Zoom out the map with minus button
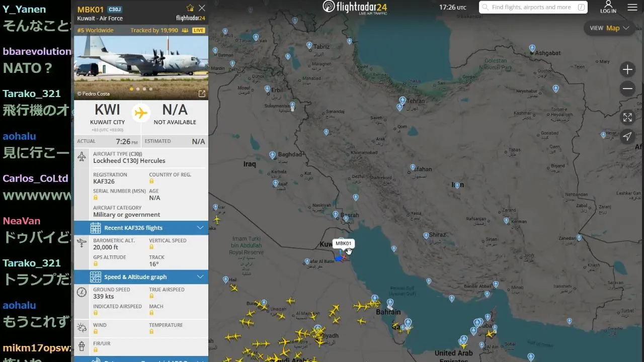This screenshot has width=644, height=362. [x=627, y=89]
